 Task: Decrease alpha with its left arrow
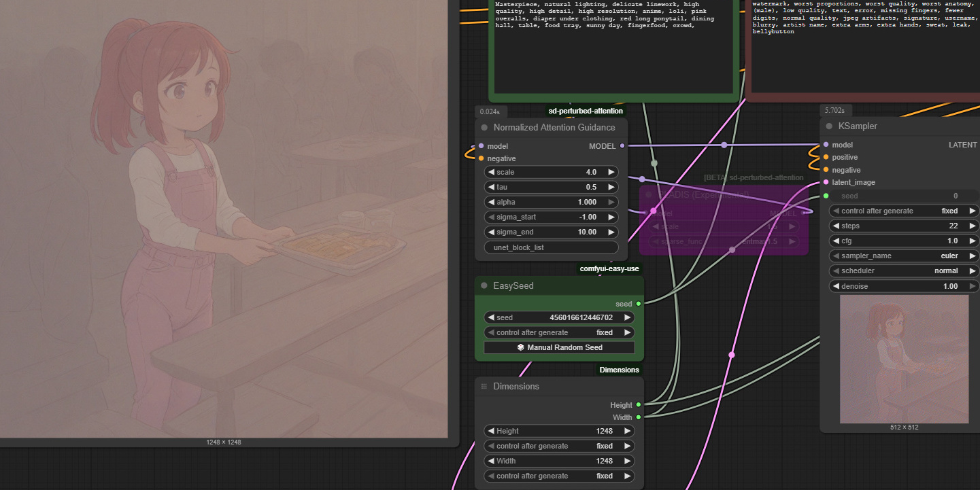pos(491,202)
